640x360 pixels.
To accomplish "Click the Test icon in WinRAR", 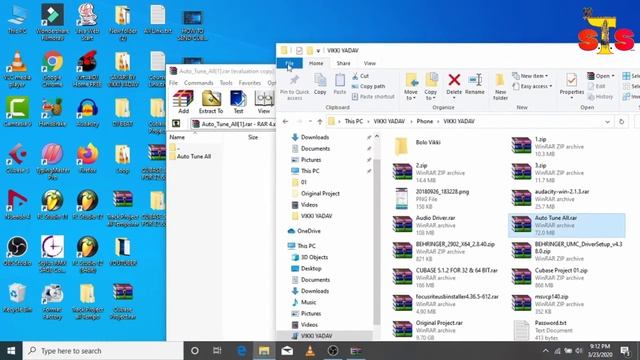I will [x=238, y=102].
